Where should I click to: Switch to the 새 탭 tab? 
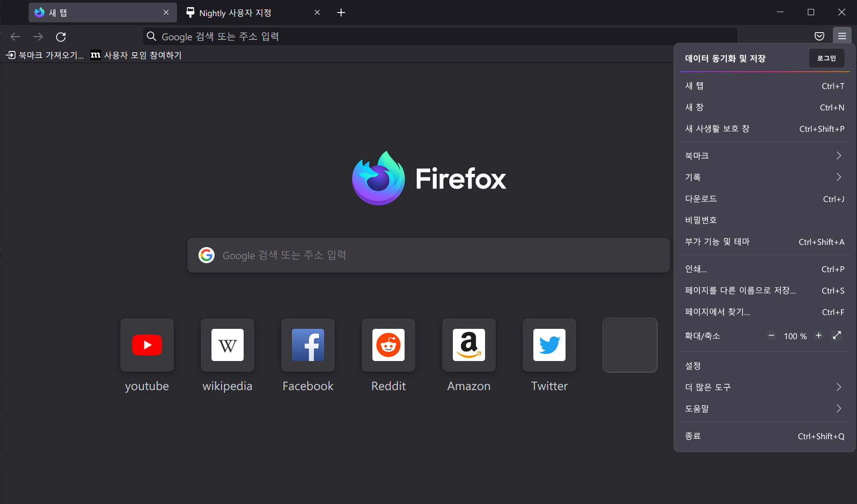tap(103, 13)
